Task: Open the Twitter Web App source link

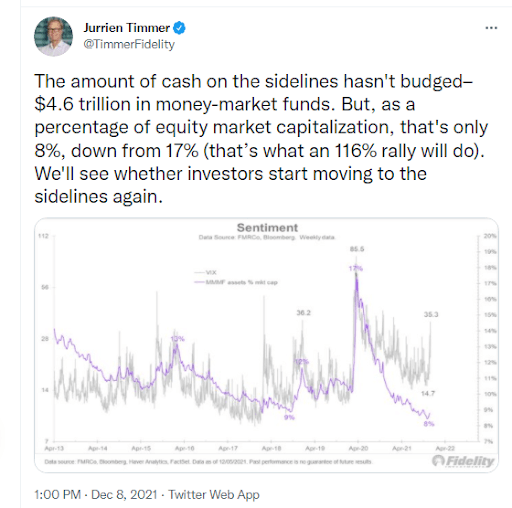Action: 214,494
